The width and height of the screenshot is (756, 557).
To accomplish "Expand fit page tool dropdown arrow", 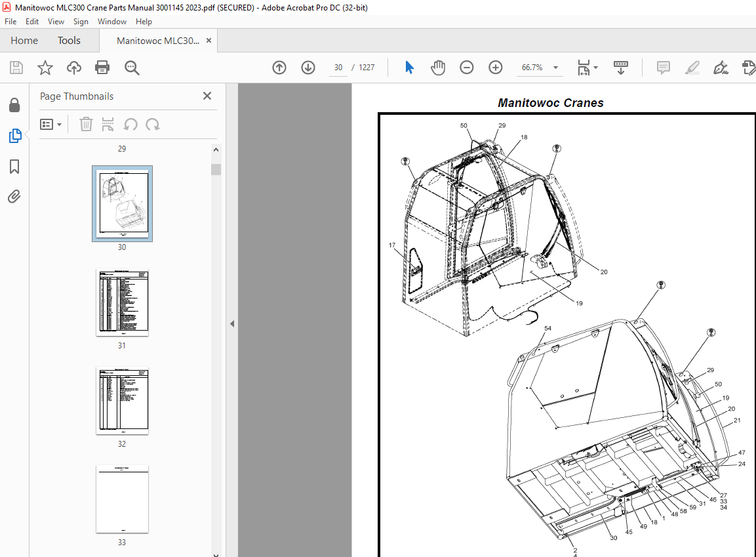I will [x=596, y=68].
